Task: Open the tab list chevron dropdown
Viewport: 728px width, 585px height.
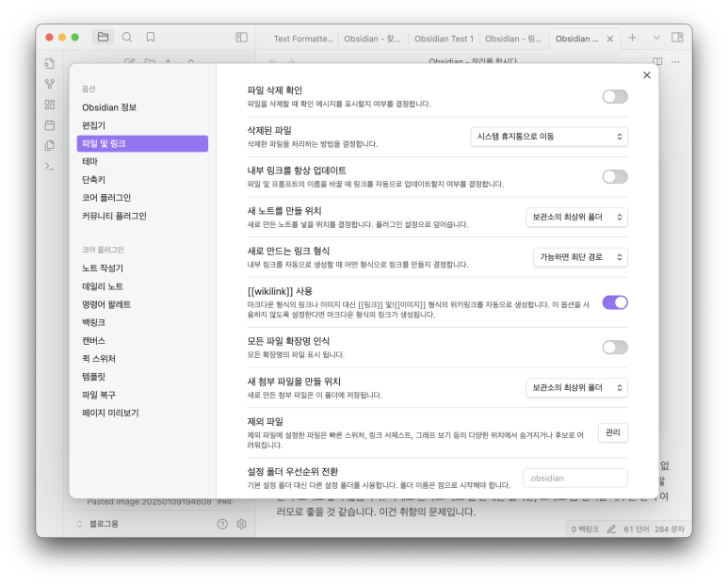Action: click(x=656, y=38)
